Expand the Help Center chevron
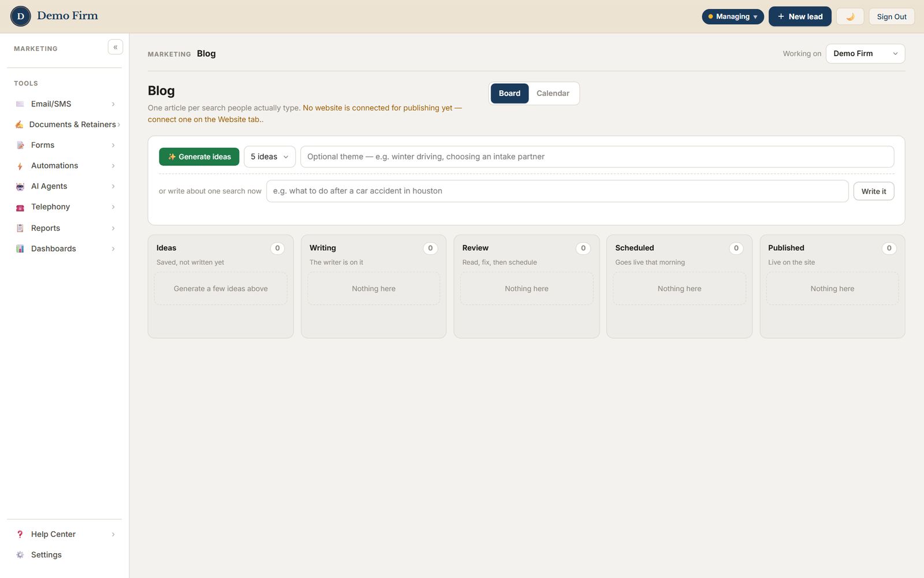The width and height of the screenshot is (924, 578). coord(113,534)
